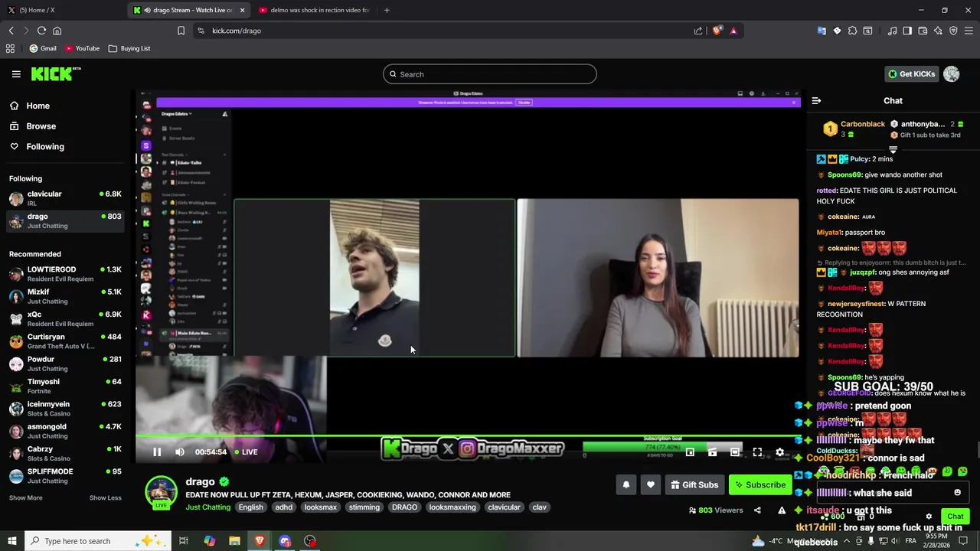This screenshot has height=551, width=980.
Task: Go back in browser history
Action: pos(11,31)
